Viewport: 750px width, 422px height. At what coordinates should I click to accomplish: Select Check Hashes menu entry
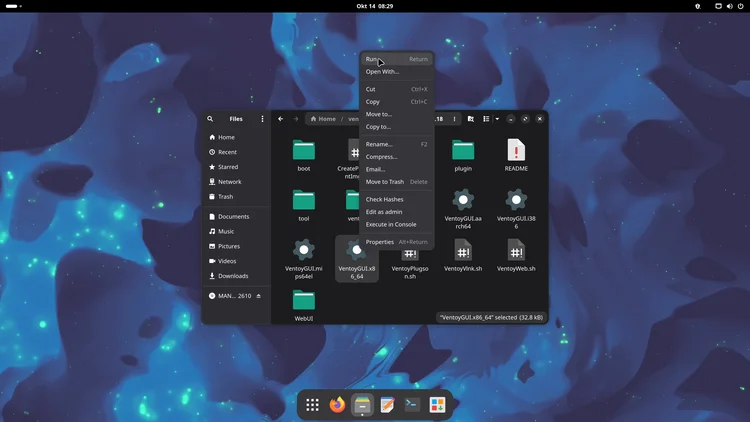pos(397,199)
